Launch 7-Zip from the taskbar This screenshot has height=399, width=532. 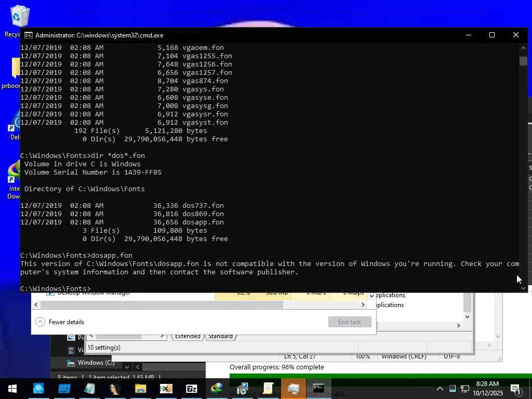[192, 389]
